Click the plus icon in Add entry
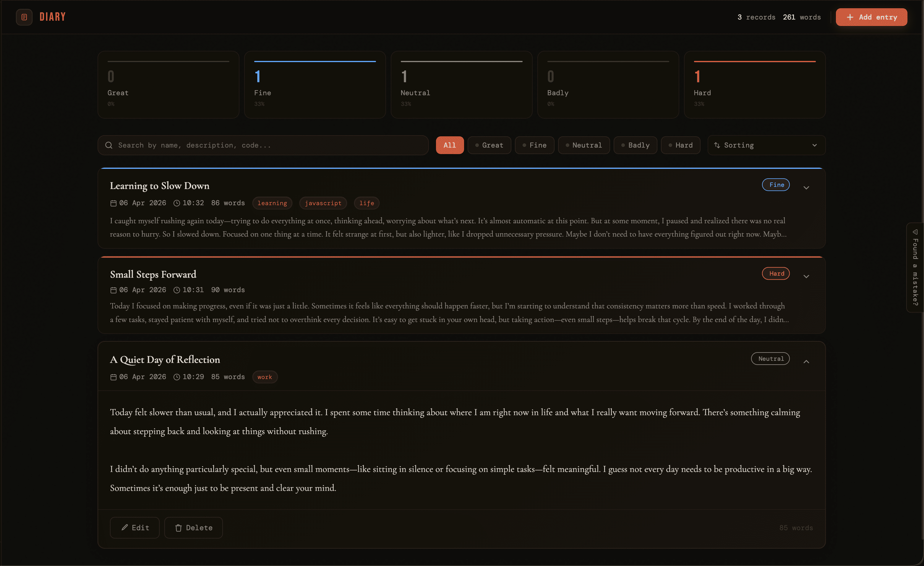The image size is (924, 566). coord(850,17)
